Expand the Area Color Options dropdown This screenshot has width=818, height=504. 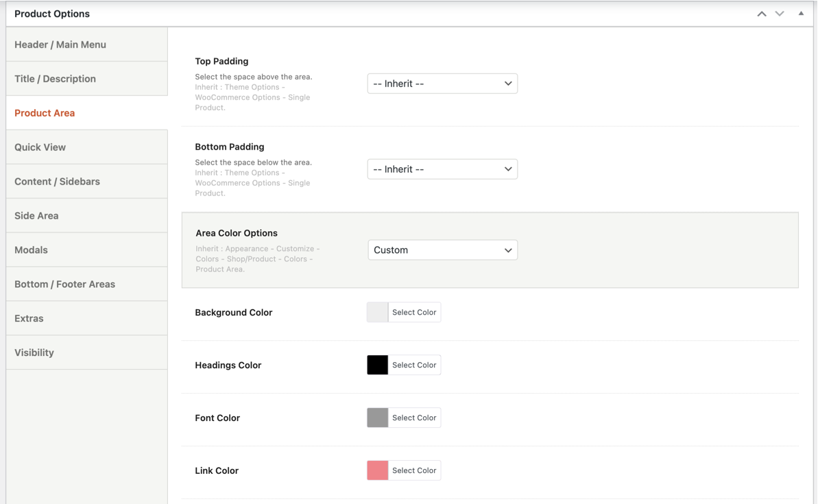pos(442,250)
